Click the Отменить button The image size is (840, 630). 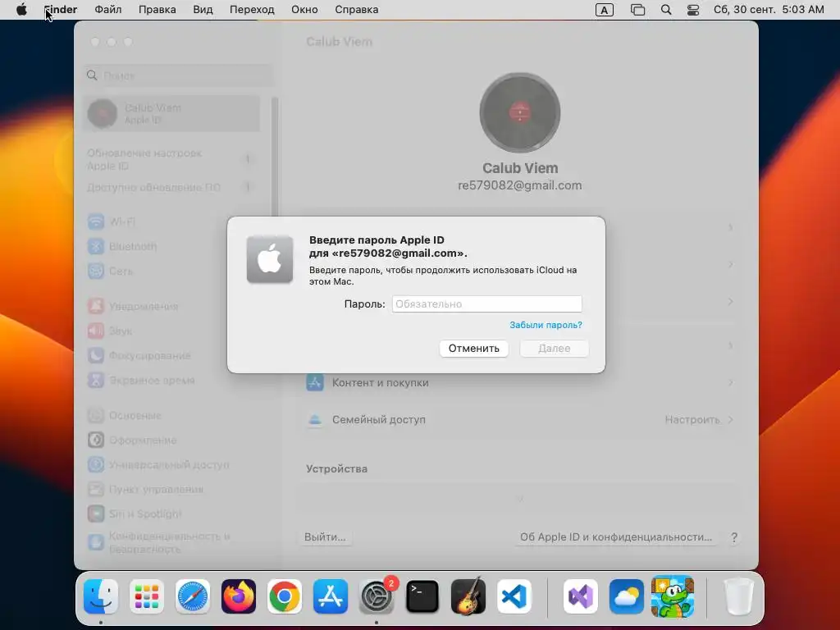pyautogui.click(x=473, y=348)
